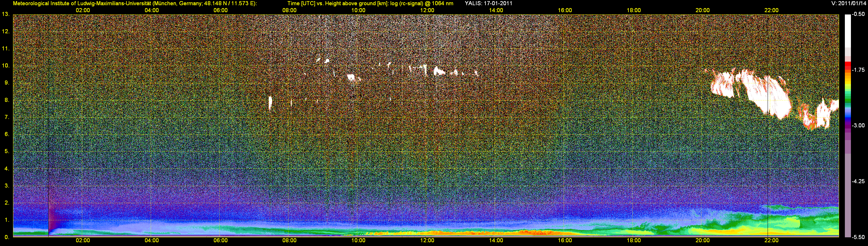Click the 9. km height axis label
This screenshot has height=246, width=868.
[x=7, y=83]
